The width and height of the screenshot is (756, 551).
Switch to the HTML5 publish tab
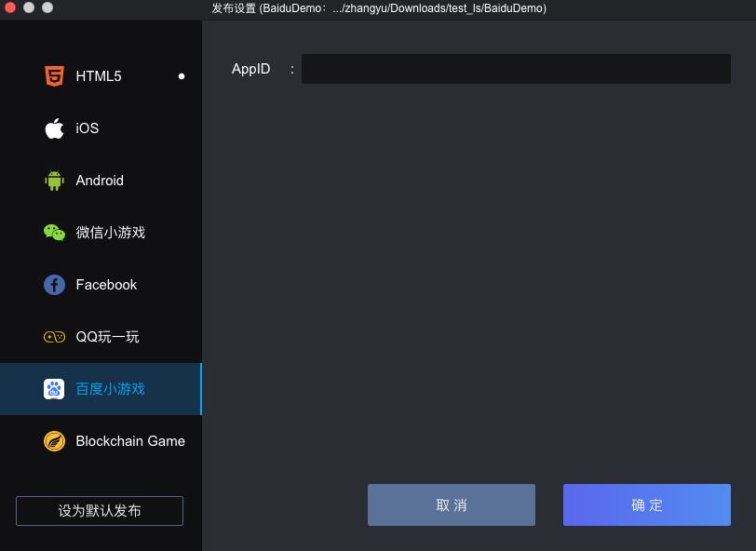click(x=99, y=76)
